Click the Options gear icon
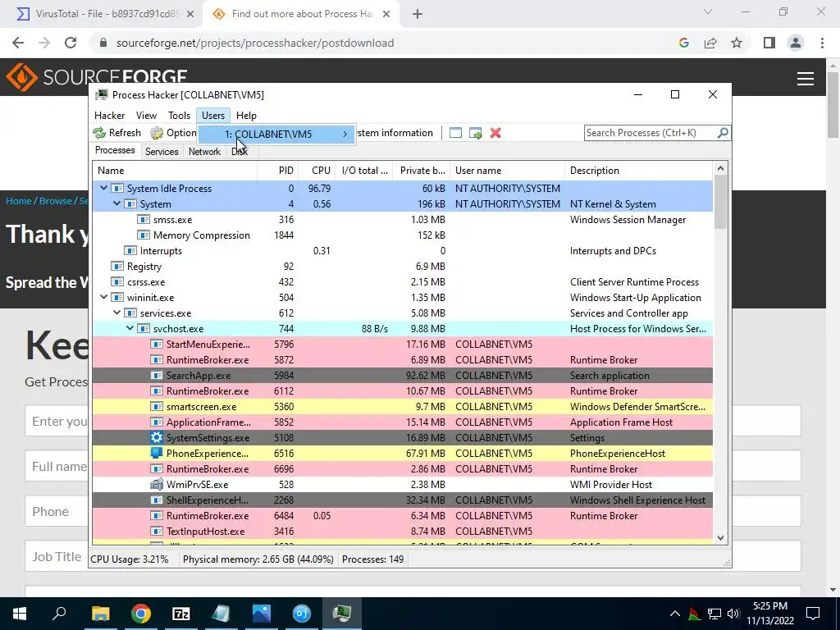The width and height of the screenshot is (840, 630). (x=157, y=133)
